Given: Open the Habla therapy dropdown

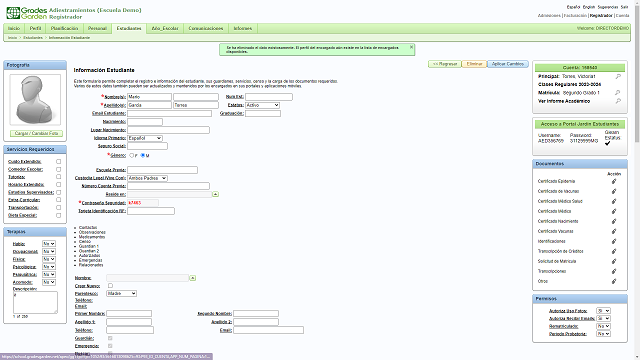Looking at the screenshot, I should pos(49,244).
